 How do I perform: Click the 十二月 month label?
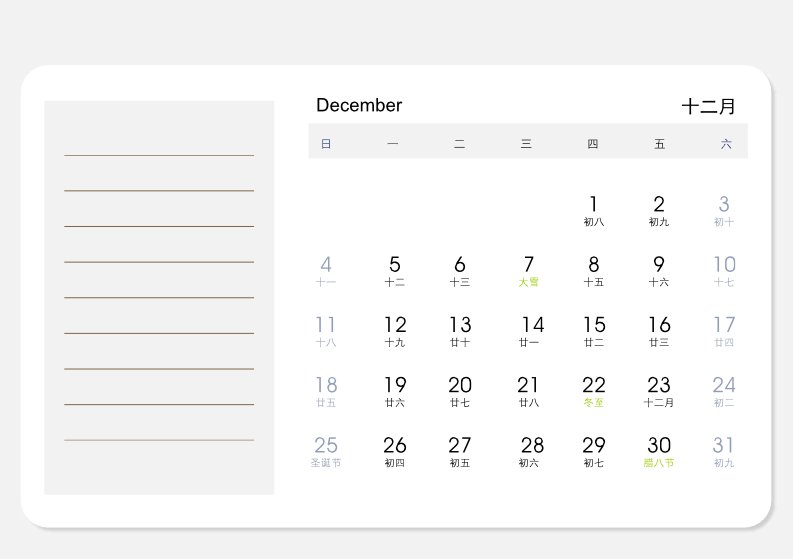(x=708, y=106)
